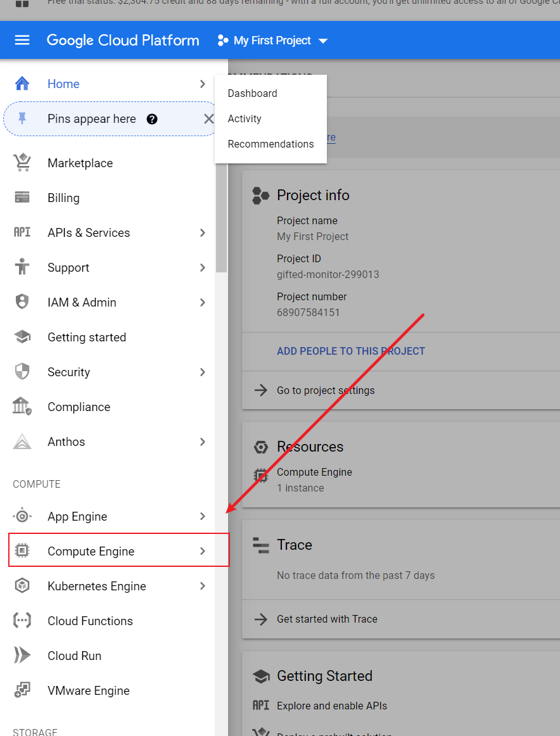Image resolution: width=560 pixels, height=736 pixels.
Task: Click the arrow icon beside Get started with Trace
Action: [261, 619]
